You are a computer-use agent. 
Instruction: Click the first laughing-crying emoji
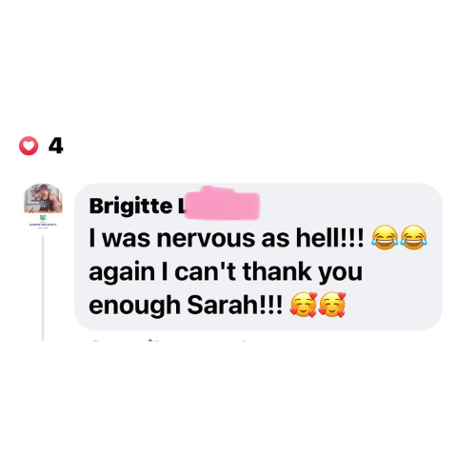[385, 237]
